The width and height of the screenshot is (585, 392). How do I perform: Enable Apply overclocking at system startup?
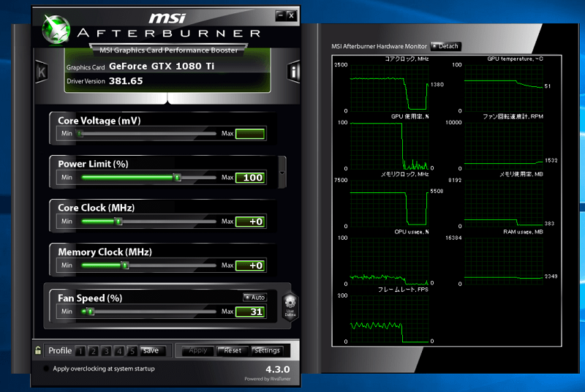click(46, 369)
